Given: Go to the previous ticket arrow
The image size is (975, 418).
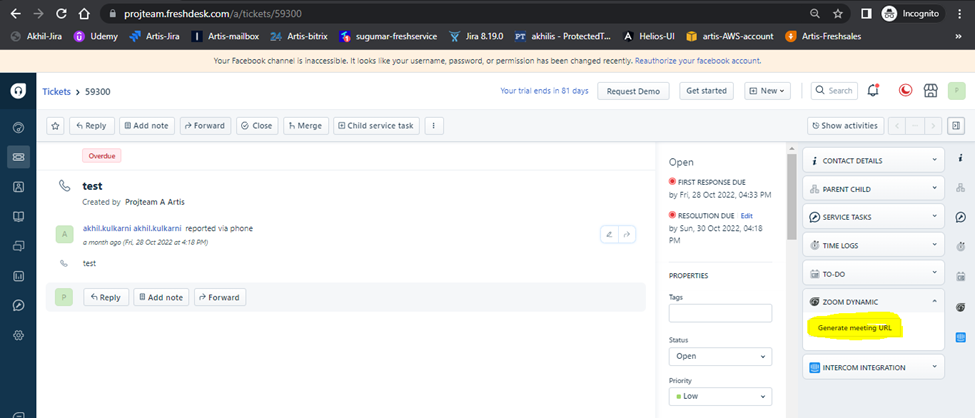Looking at the screenshot, I should click(897, 126).
